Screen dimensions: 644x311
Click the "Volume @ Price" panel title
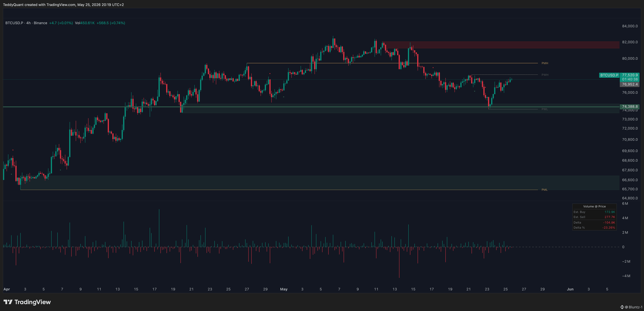point(594,206)
